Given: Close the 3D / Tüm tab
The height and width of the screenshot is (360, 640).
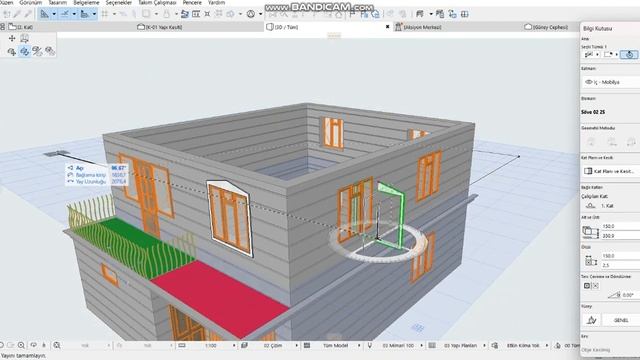Looking at the screenshot, I should point(387,27).
